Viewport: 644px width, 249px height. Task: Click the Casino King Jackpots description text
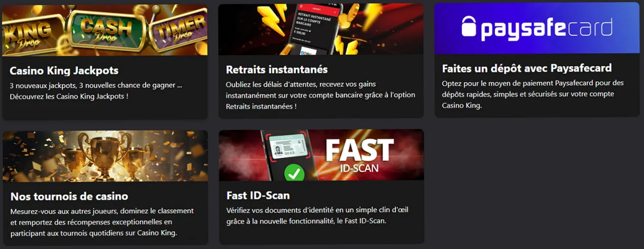(x=96, y=90)
